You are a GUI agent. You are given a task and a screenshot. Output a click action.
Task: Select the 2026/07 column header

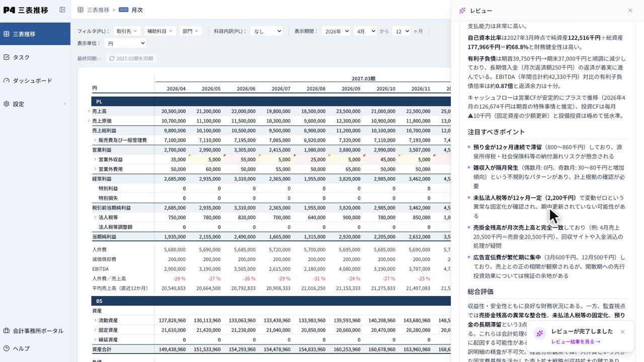click(x=281, y=89)
